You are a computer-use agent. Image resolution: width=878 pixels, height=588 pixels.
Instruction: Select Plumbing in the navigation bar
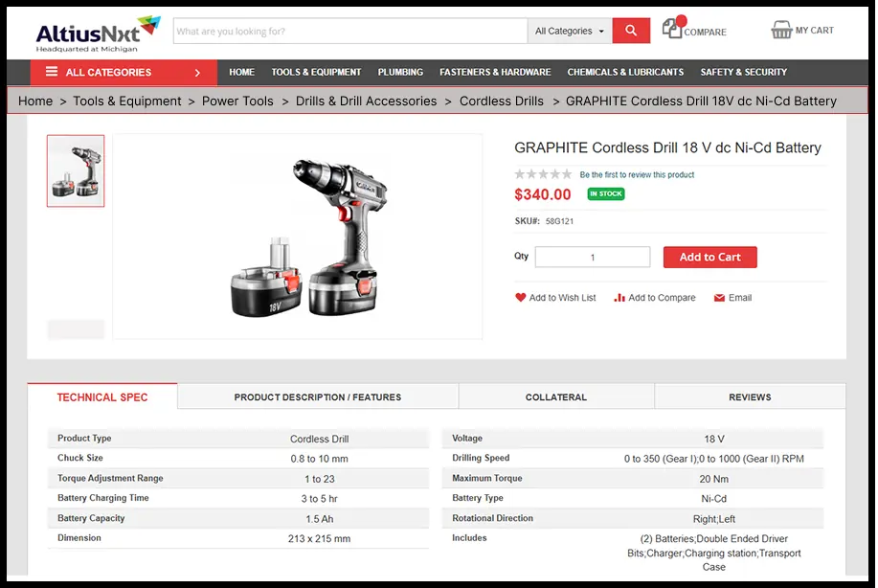(x=400, y=72)
